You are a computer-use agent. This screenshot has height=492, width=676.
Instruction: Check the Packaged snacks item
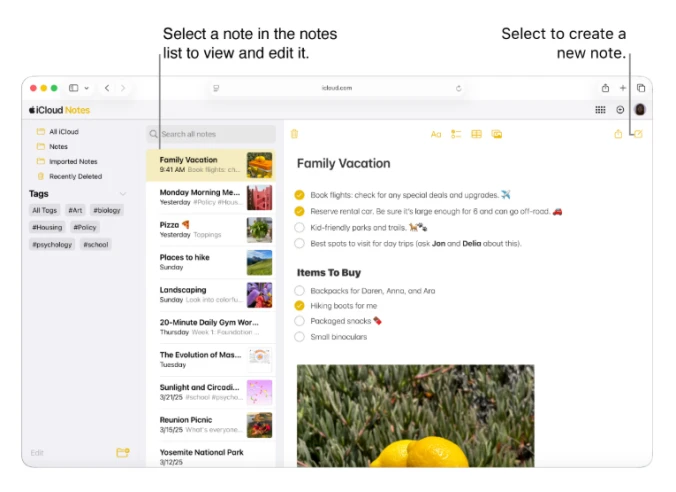coord(299,321)
